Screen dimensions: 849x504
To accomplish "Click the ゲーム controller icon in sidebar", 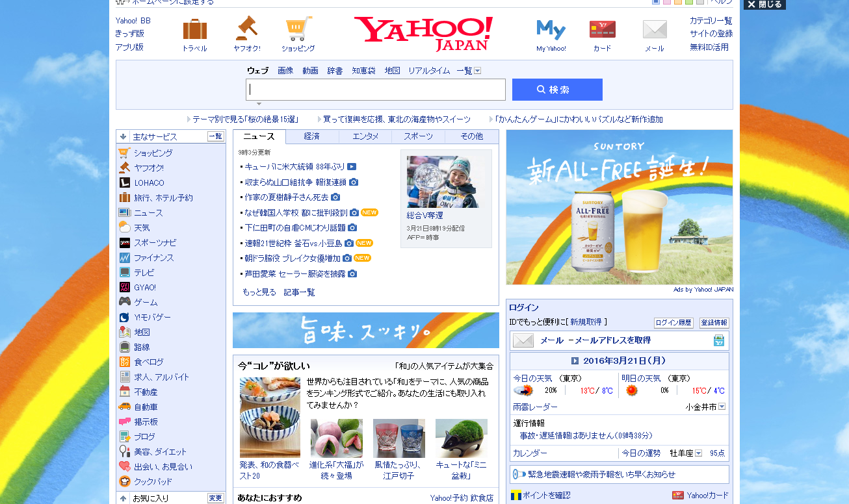I will tap(124, 302).
